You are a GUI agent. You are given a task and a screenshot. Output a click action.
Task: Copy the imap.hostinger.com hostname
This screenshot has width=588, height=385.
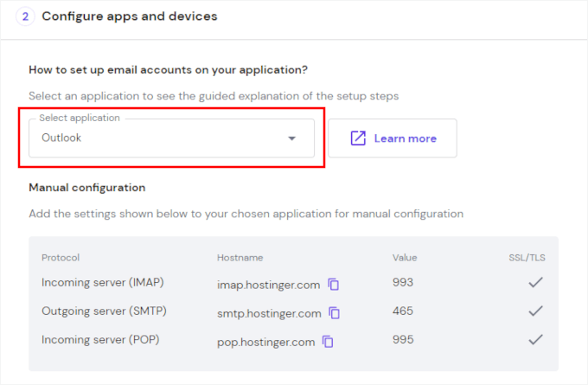click(334, 284)
